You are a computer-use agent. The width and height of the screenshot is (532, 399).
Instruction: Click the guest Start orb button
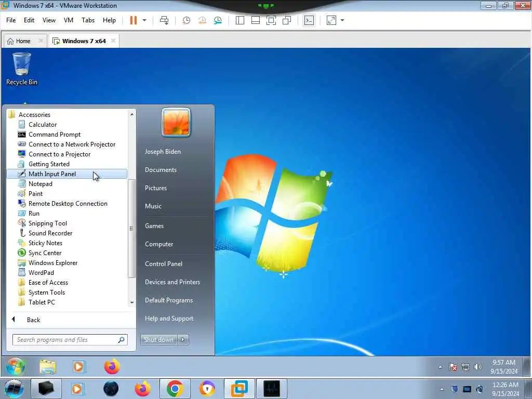click(x=15, y=366)
